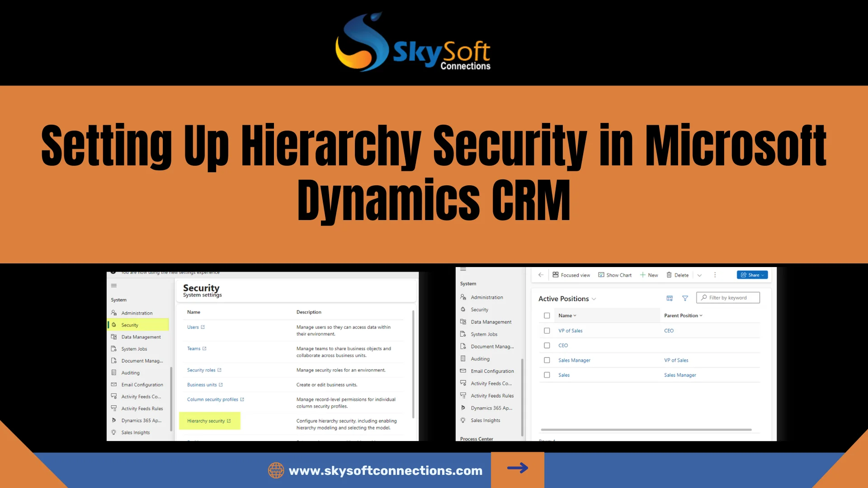Switch to Focused view
The image size is (868, 488).
point(571,275)
